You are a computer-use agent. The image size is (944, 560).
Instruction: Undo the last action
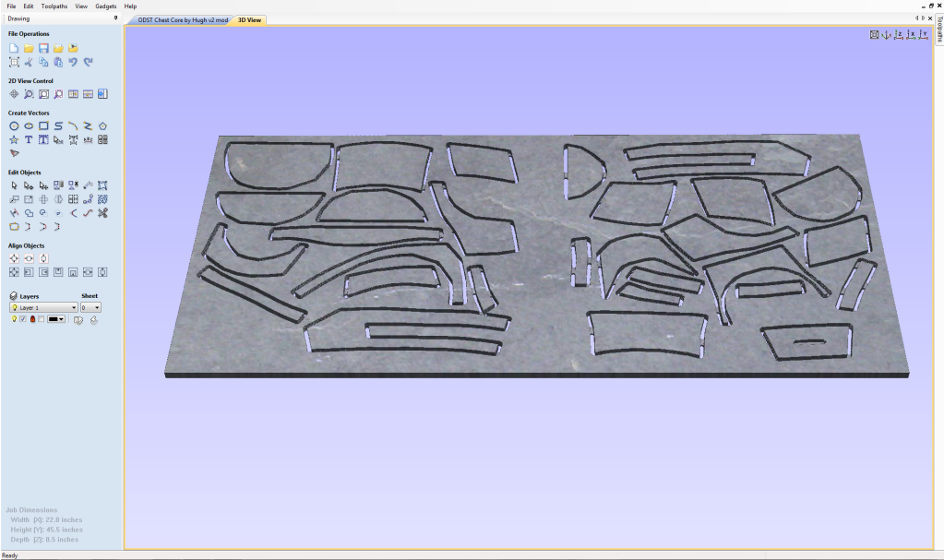[x=73, y=62]
